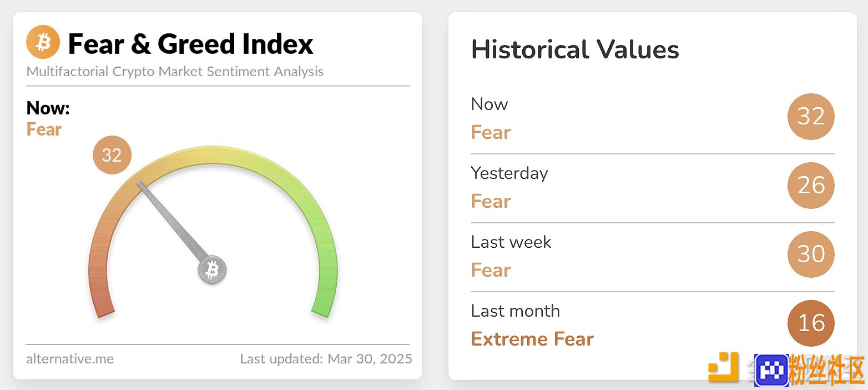Image resolution: width=868 pixels, height=390 pixels.
Task: Click the Last month value 16 circle
Action: (x=811, y=323)
